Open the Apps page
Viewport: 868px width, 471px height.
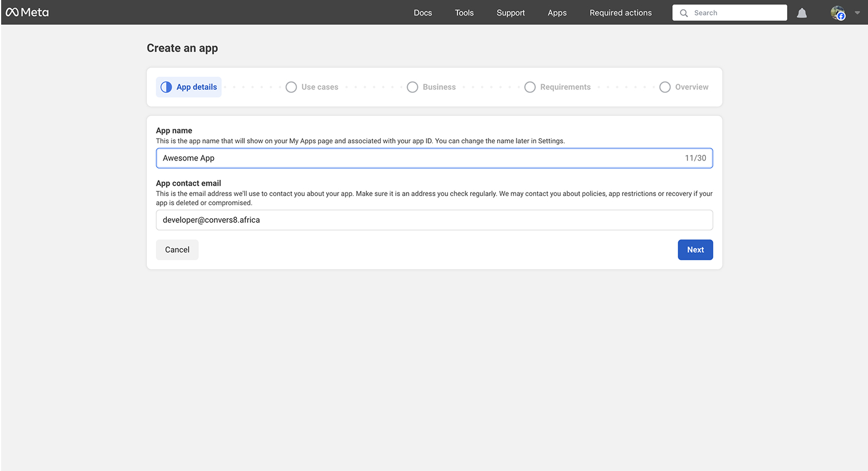[557, 13]
